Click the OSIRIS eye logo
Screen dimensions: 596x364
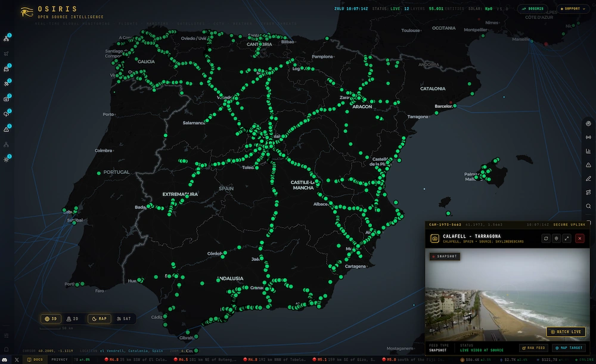(x=27, y=12)
